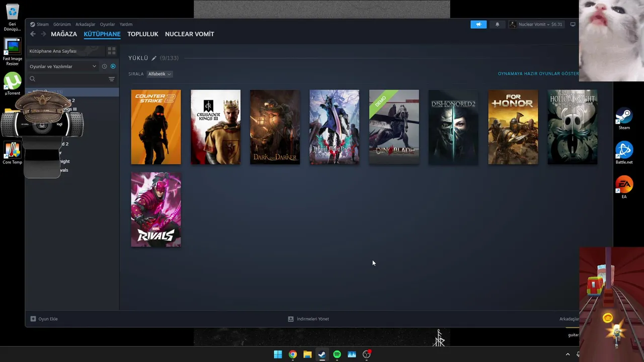Click Steam icon in the taskbar
The height and width of the screenshot is (362, 644).
(x=322, y=354)
